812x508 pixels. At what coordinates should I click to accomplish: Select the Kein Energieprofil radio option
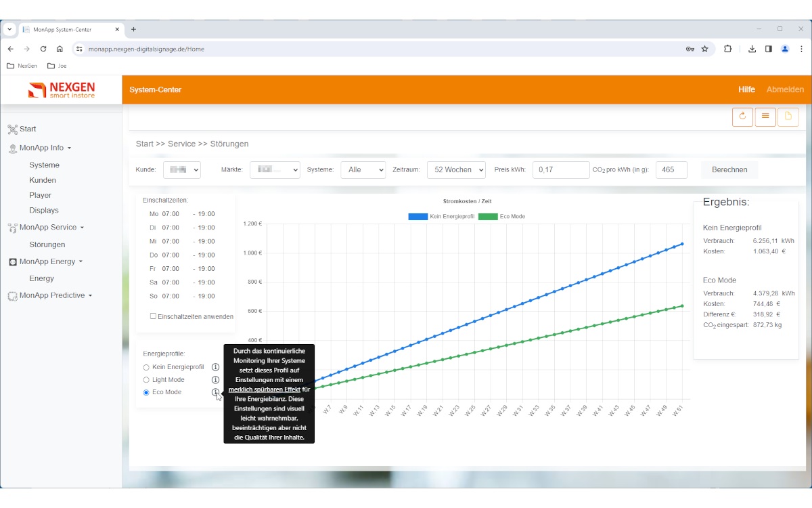(146, 367)
